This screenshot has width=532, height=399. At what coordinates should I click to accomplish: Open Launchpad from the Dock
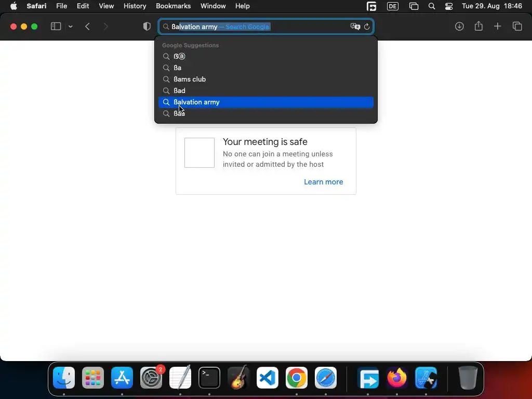click(x=93, y=378)
